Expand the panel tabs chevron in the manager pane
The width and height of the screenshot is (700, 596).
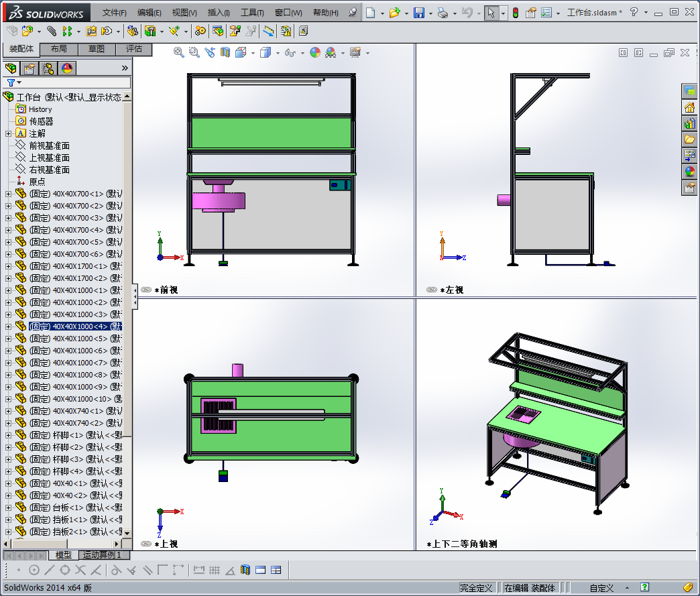point(125,68)
